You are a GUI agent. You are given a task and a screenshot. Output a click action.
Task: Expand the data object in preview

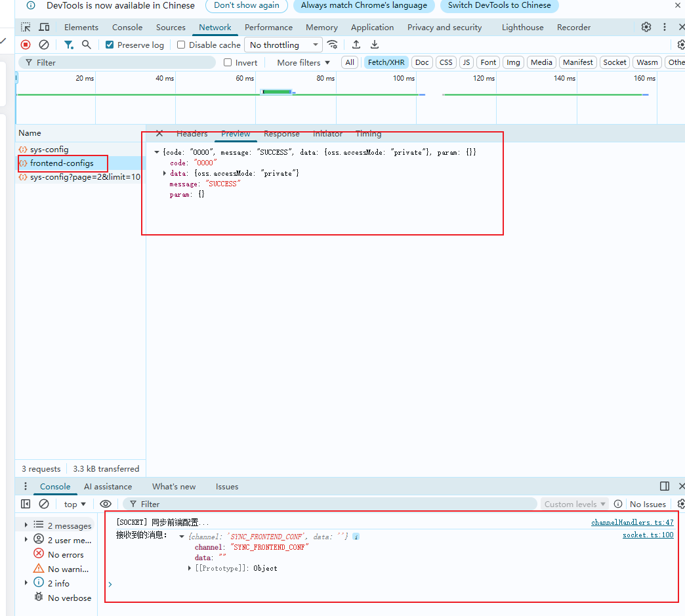pyautogui.click(x=165, y=173)
